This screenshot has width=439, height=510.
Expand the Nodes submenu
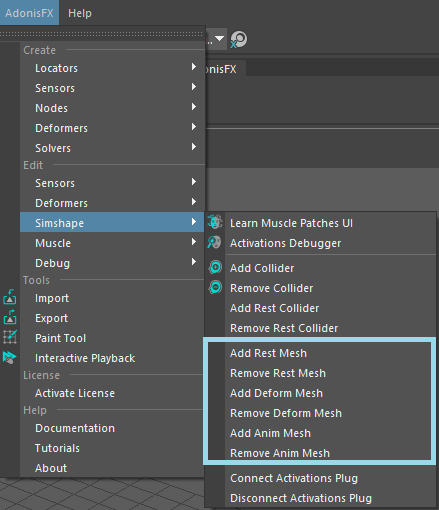112,108
